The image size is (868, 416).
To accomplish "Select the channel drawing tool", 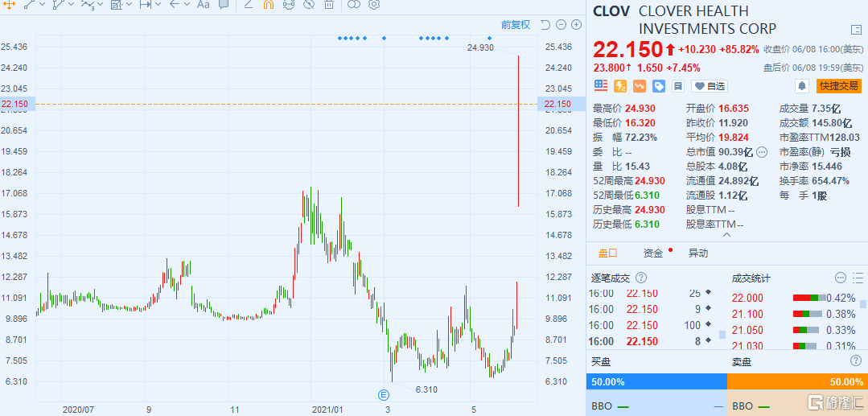I will point(59,5).
